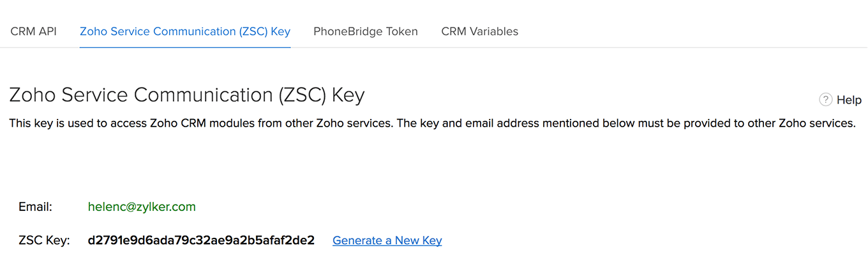Click the word "Token" in the PhoneBridge tab
This screenshot has height=273, width=868.
click(x=402, y=31)
